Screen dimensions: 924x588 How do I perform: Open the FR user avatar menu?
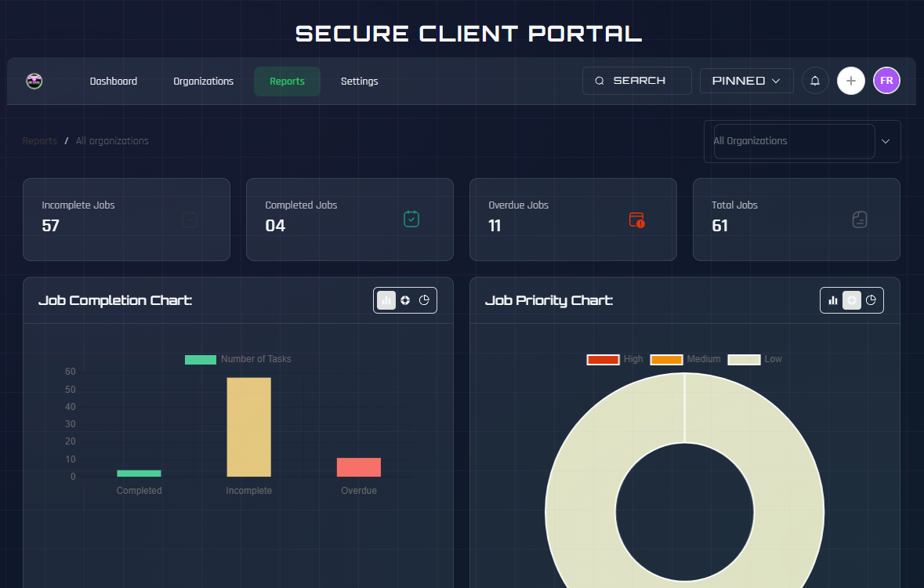tap(886, 81)
